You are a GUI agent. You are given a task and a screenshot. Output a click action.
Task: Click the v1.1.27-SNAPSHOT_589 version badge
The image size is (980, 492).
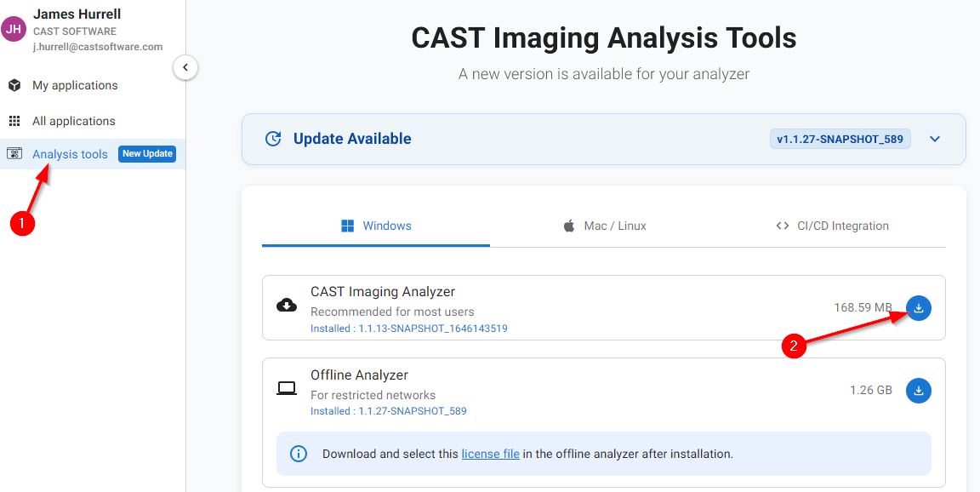pos(840,139)
